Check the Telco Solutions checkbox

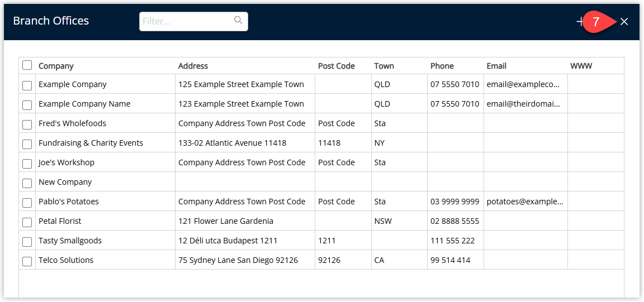coord(27,261)
